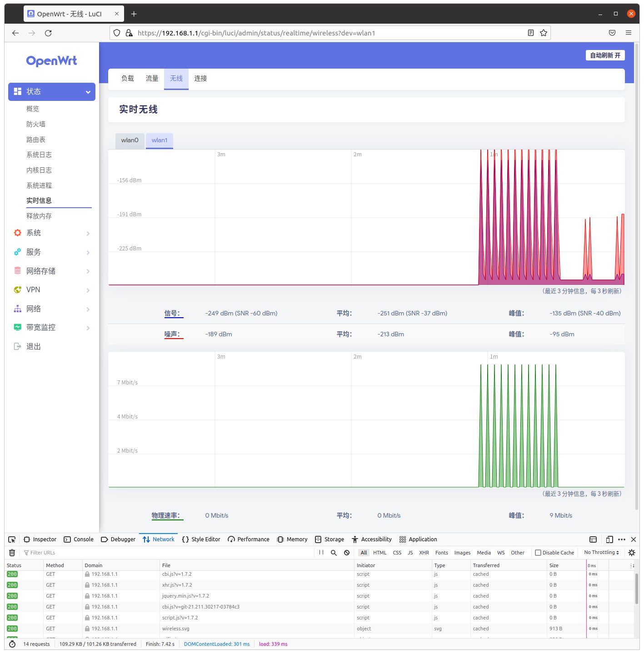This screenshot has height=654, width=644.
Task: Clear network requests with trash icon
Action: [x=11, y=553]
